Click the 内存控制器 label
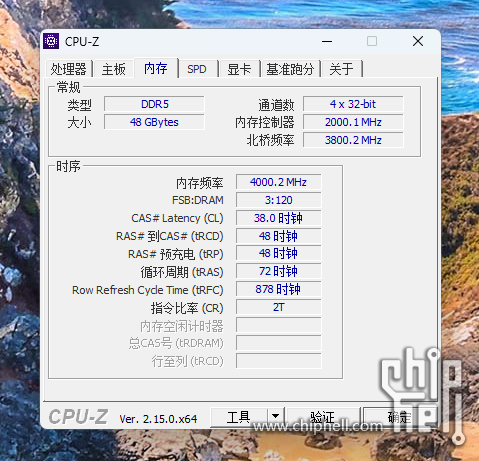Viewport: 479px width, 461px height. [x=265, y=122]
